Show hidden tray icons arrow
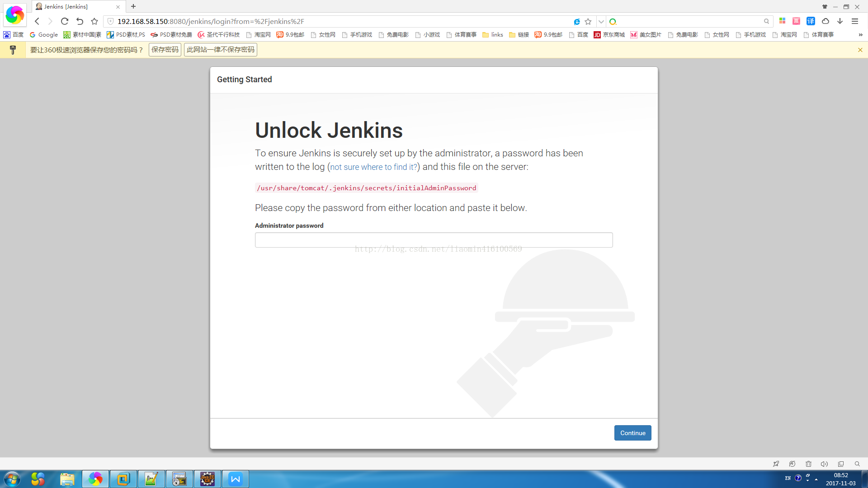Image resolution: width=868 pixels, height=488 pixels. (x=816, y=479)
